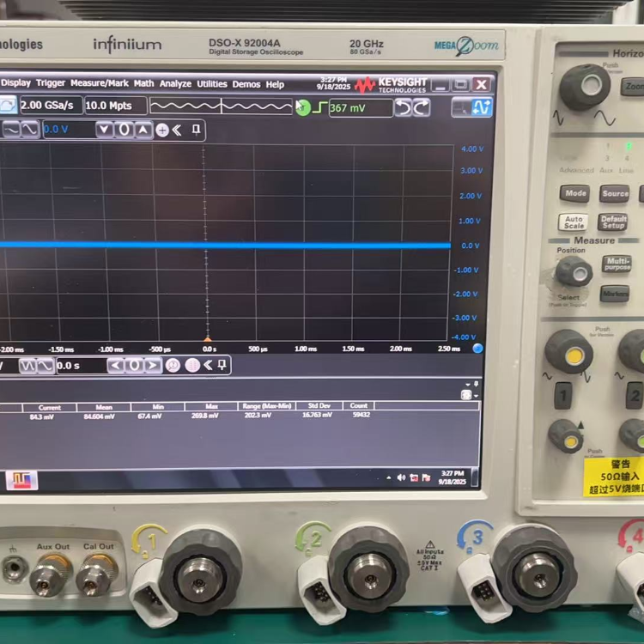The height and width of the screenshot is (644, 644).
Task: Zero the vertical offset with the 0 button
Action: click(x=124, y=130)
